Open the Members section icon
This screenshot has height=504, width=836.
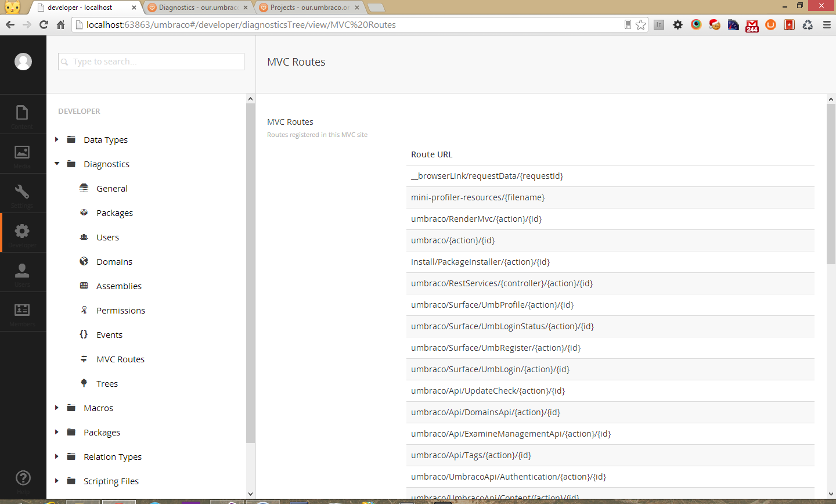point(22,310)
